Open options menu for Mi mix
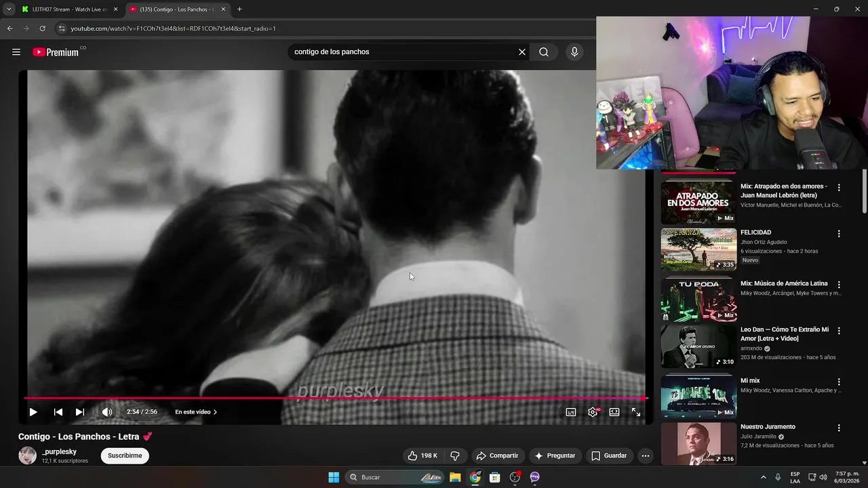 click(x=839, y=382)
